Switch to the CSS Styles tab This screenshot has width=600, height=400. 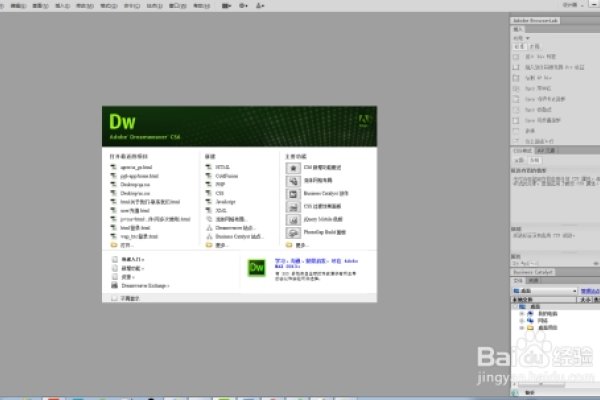[522, 151]
